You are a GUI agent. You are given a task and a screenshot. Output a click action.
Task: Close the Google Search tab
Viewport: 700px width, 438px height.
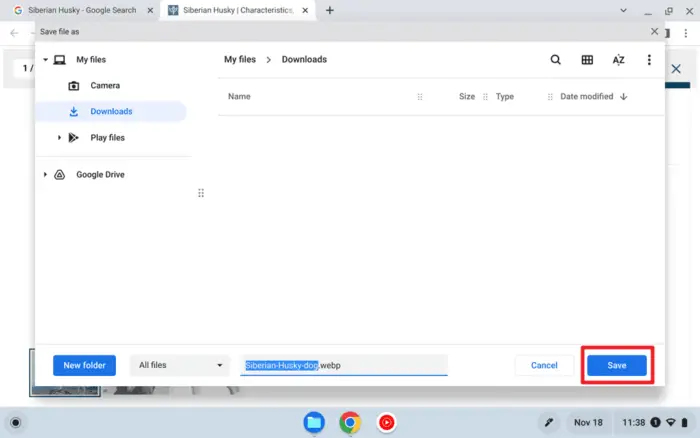[x=150, y=10]
